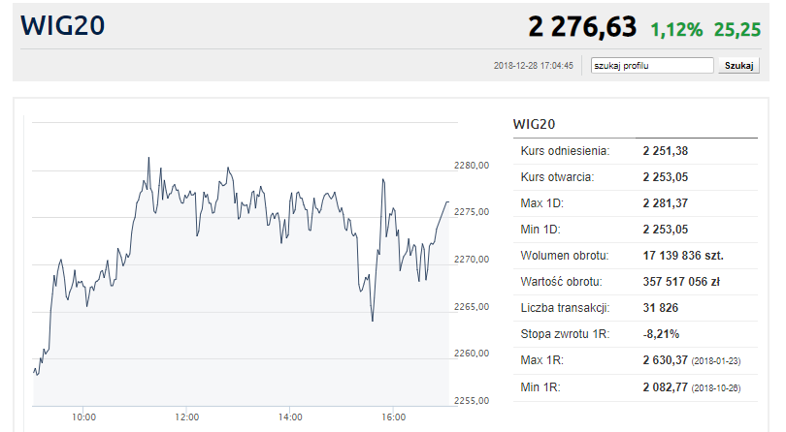786x432 pixels.
Task: Click the WIG20 table header in side panel
Action: [x=534, y=124]
